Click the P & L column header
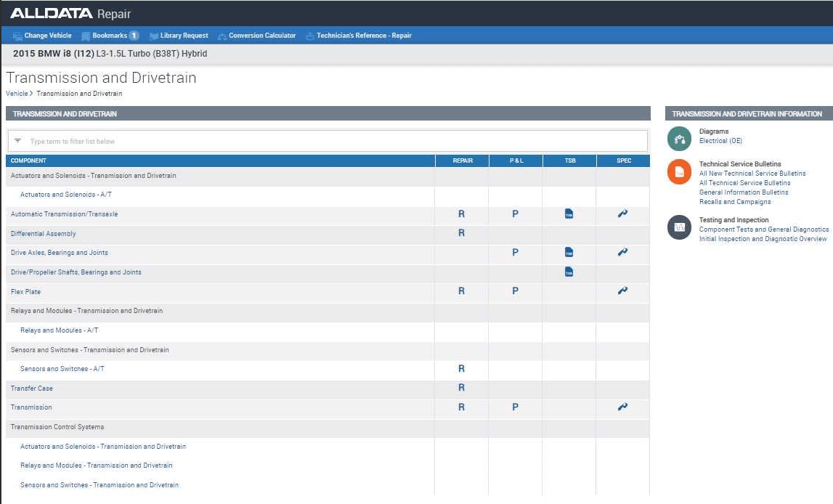 tap(516, 160)
